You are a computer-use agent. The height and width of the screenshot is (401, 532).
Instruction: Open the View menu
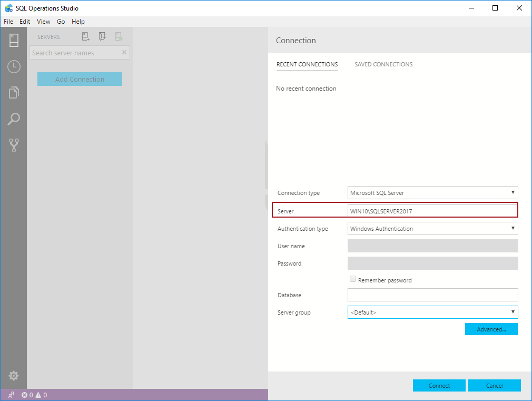[43, 22]
